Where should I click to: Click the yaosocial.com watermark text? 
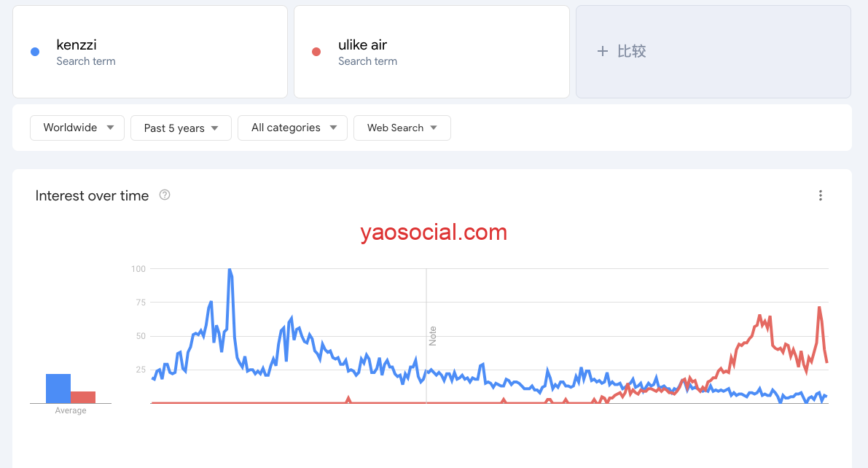click(x=434, y=233)
